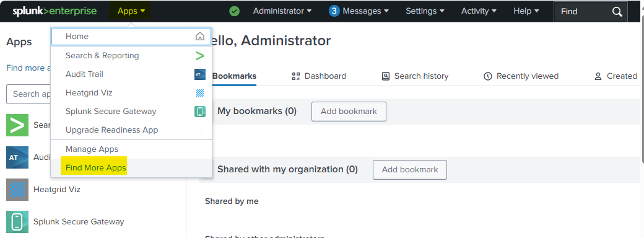Click the magnifying glass search icon
Image resolution: width=644 pixels, height=238 pixels.
tap(617, 12)
